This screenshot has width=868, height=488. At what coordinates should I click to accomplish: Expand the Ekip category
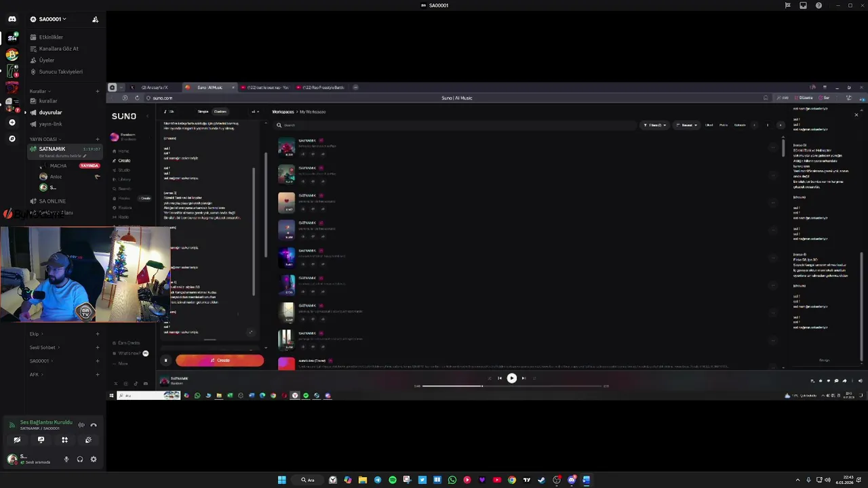coord(36,333)
